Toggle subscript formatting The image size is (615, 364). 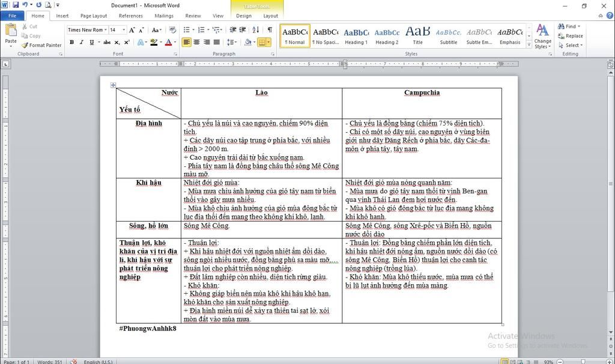click(117, 42)
